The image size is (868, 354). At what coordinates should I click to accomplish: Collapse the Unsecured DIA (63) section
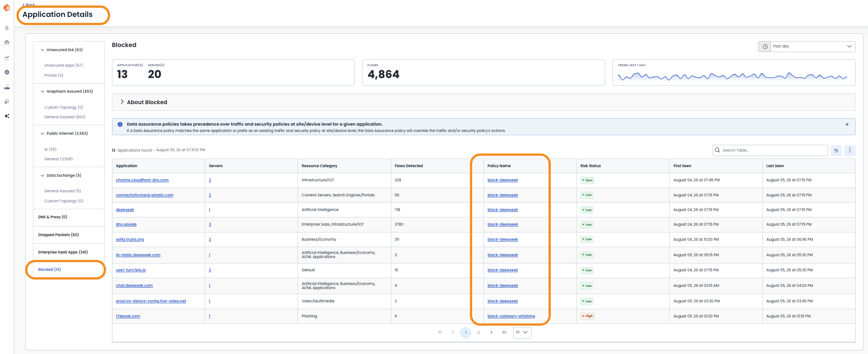tap(43, 50)
